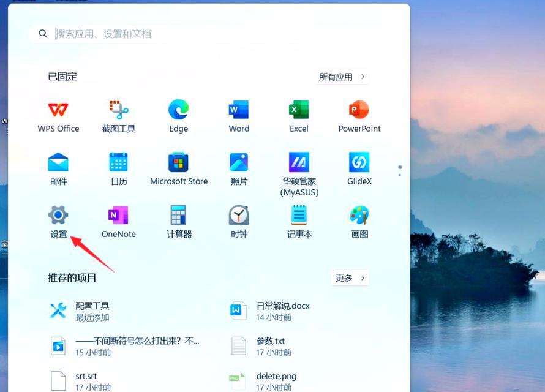Open recommended file 参数.txt
This screenshot has height=392, width=545.
click(x=261, y=346)
